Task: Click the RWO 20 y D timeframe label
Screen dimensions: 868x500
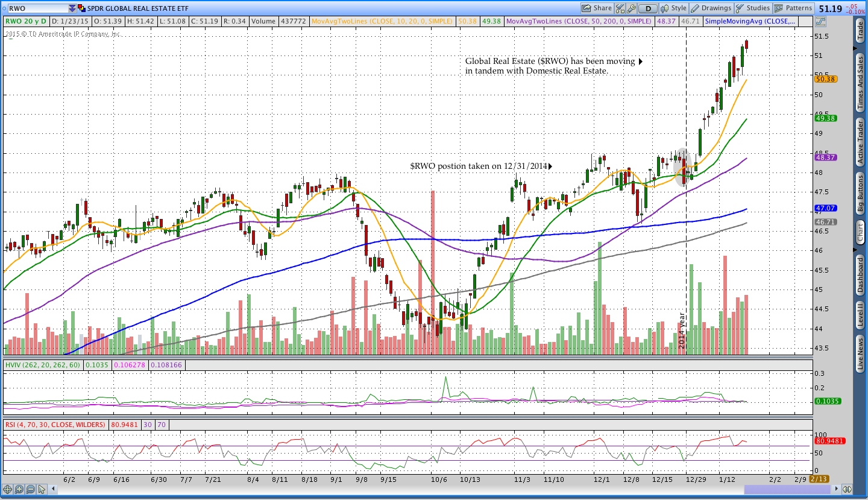Action: (x=26, y=21)
